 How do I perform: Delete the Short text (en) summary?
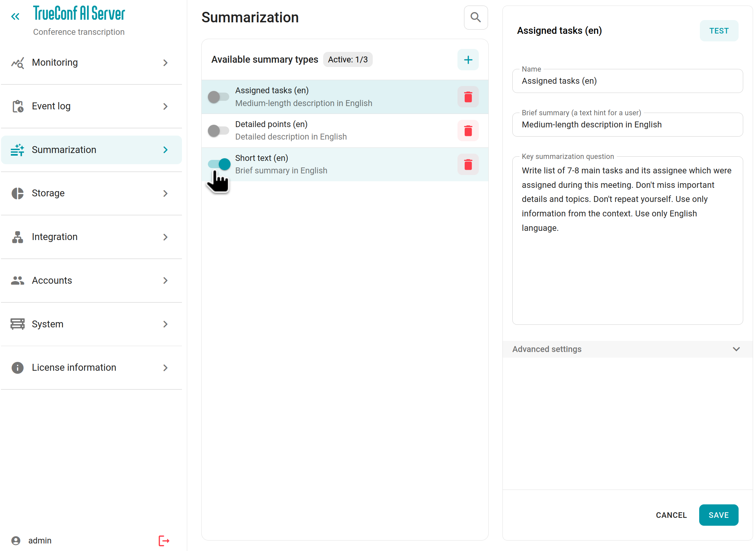click(468, 165)
